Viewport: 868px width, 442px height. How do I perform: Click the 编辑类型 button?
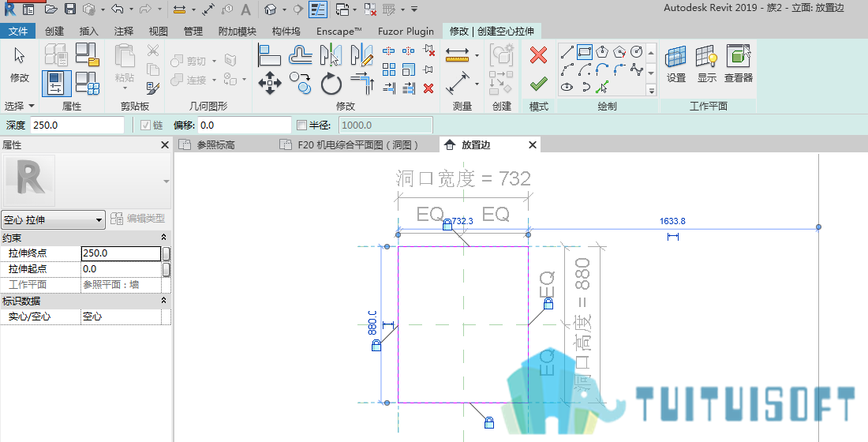(138, 219)
